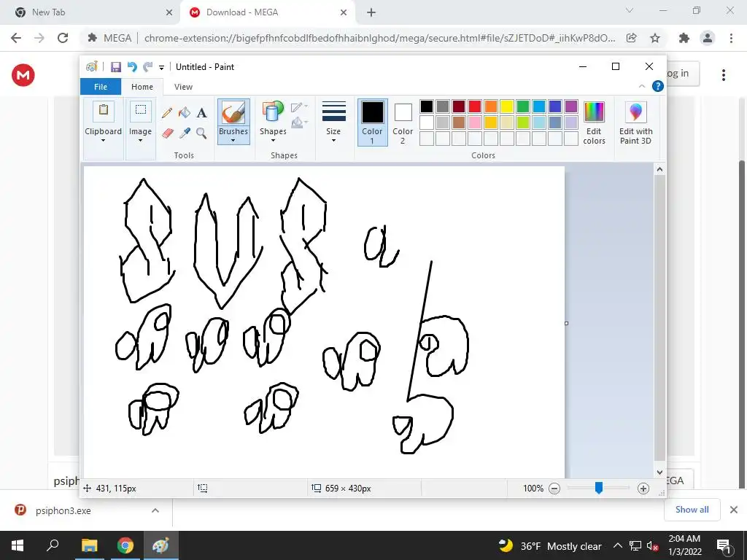Image resolution: width=747 pixels, height=560 pixels.
Task: Open File Explorer from the taskbar
Action: pos(89,545)
